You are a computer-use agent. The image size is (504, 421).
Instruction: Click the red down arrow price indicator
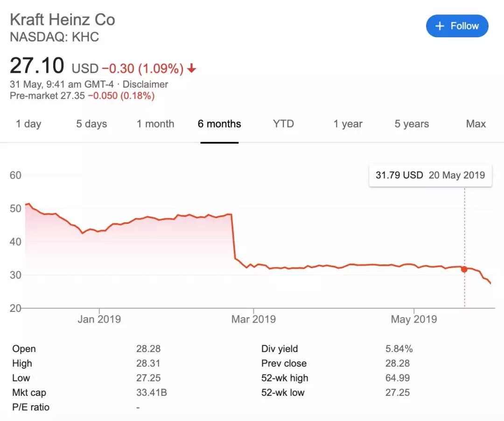191,69
